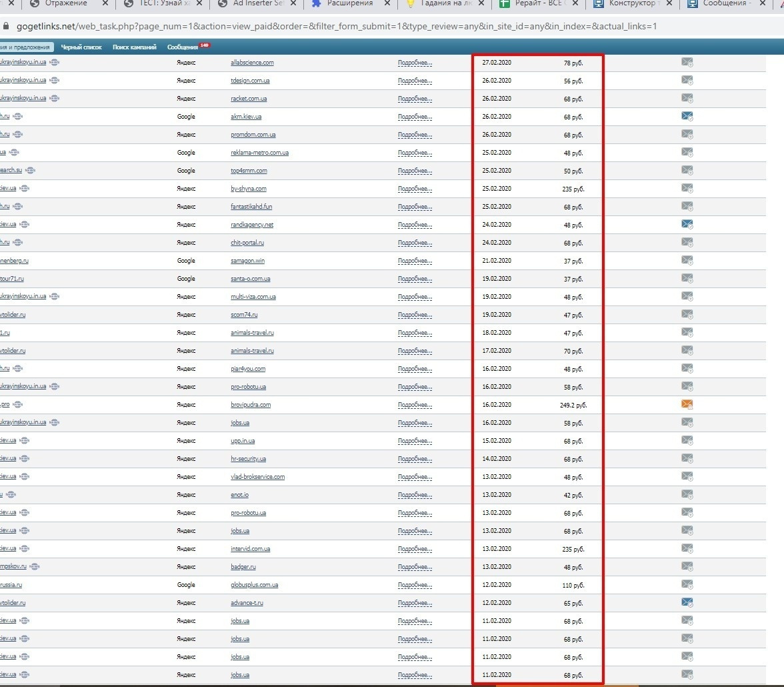Click Подробнее for reklama-metro.com.ua row
784x687 pixels.
pyautogui.click(x=415, y=153)
